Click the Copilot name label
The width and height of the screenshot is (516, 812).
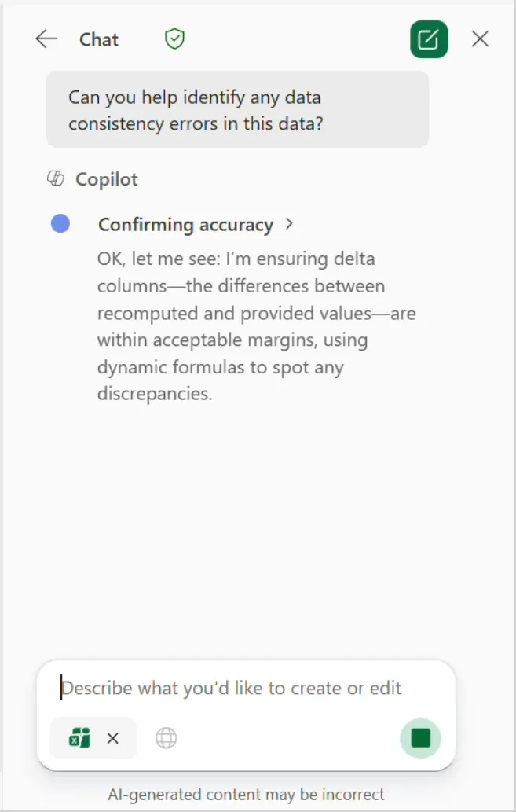click(107, 179)
